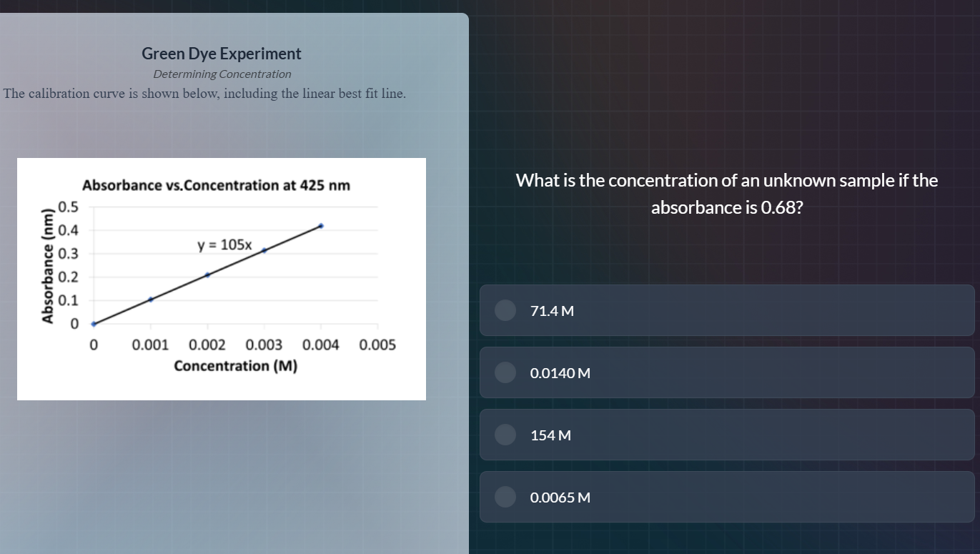Choose the 0.0140 M radio circle
980x554 pixels.
point(506,372)
